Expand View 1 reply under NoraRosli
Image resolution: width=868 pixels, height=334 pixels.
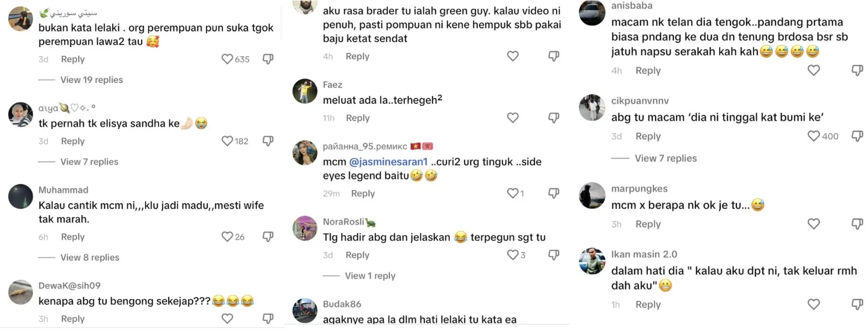[x=370, y=276]
